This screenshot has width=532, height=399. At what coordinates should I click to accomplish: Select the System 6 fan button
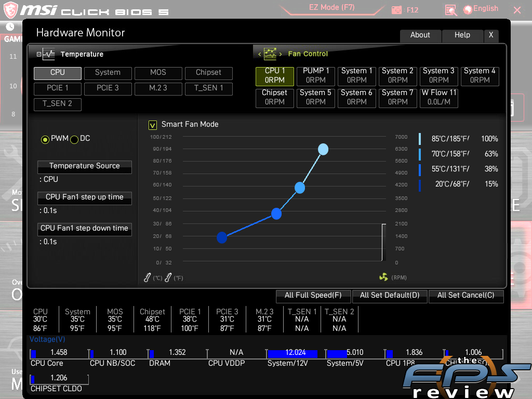tap(357, 98)
